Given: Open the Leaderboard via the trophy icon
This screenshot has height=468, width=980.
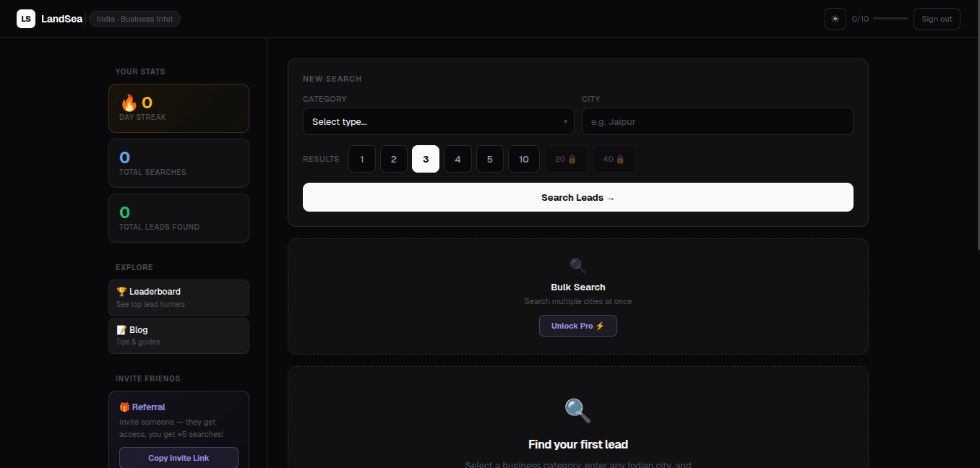Looking at the screenshot, I should (x=121, y=291).
